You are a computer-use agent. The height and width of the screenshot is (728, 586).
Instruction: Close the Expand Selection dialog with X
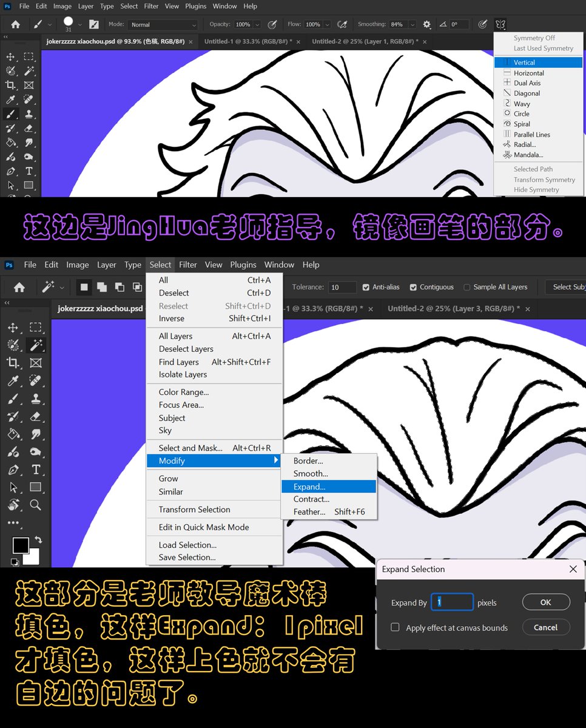coord(573,569)
